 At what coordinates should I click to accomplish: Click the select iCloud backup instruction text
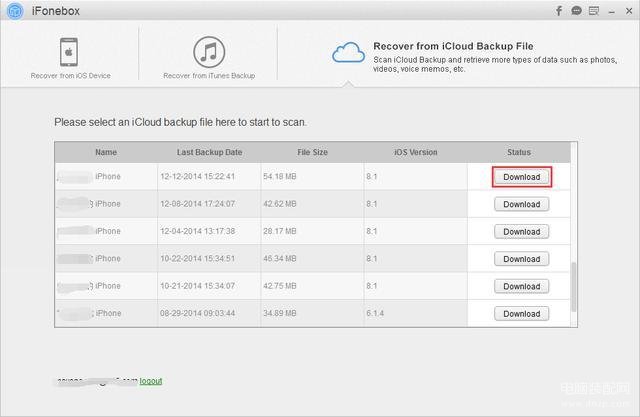coord(180,122)
